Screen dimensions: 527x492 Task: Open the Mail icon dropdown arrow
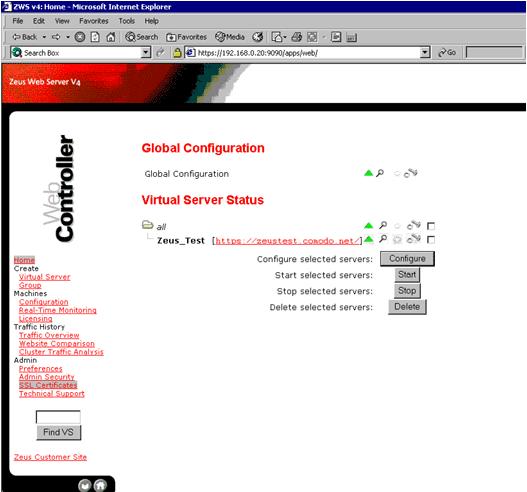[285, 37]
